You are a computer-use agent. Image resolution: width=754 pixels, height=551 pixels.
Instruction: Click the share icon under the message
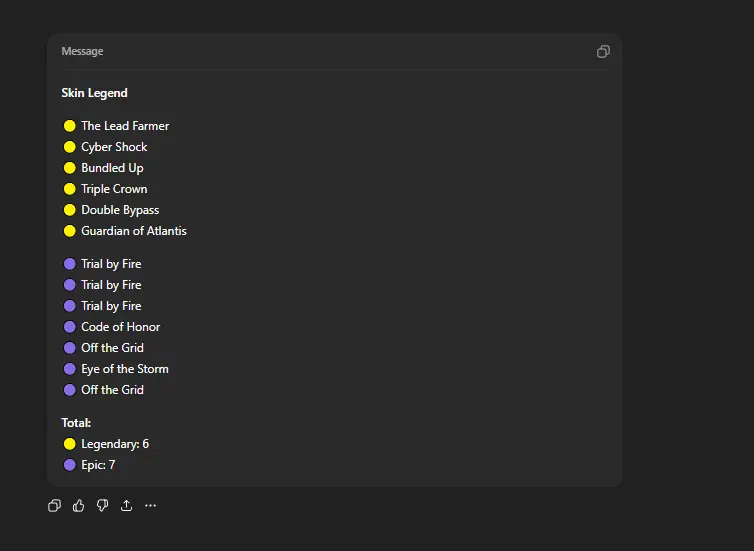pyautogui.click(x=127, y=506)
